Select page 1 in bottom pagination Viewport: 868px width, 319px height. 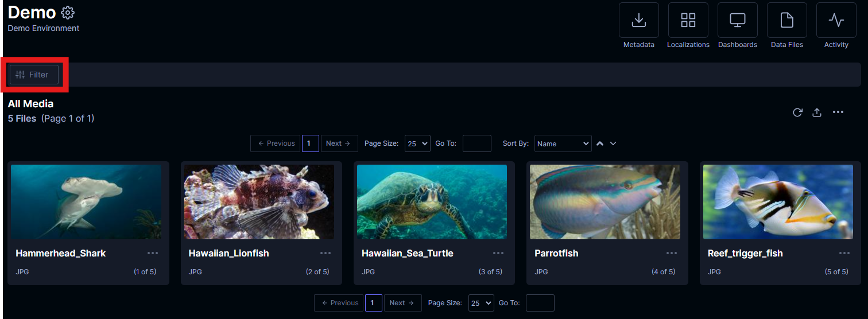(x=374, y=303)
